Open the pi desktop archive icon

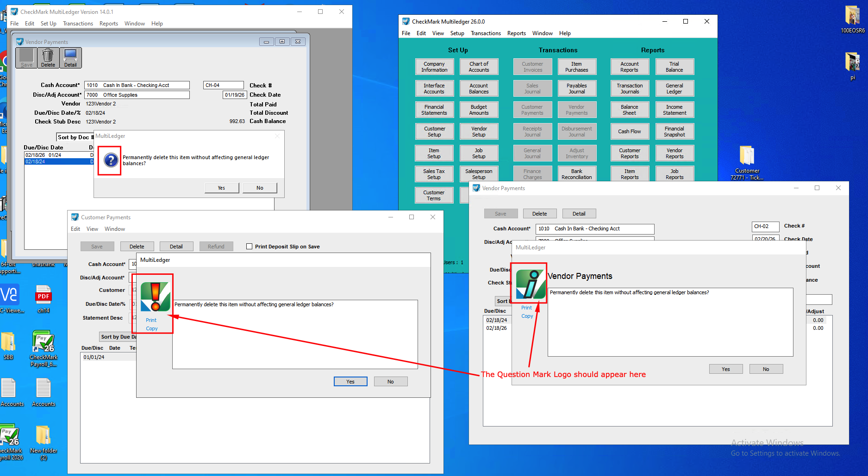[x=852, y=66]
